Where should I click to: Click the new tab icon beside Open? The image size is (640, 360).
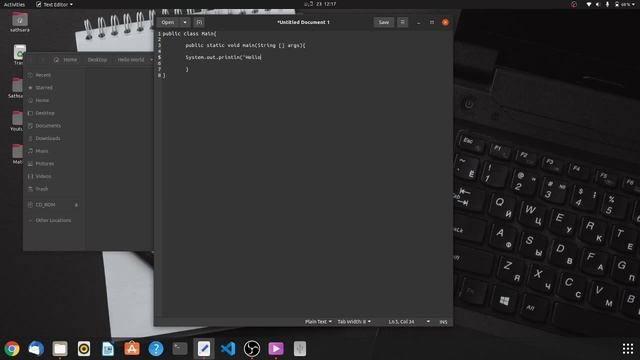(199, 22)
